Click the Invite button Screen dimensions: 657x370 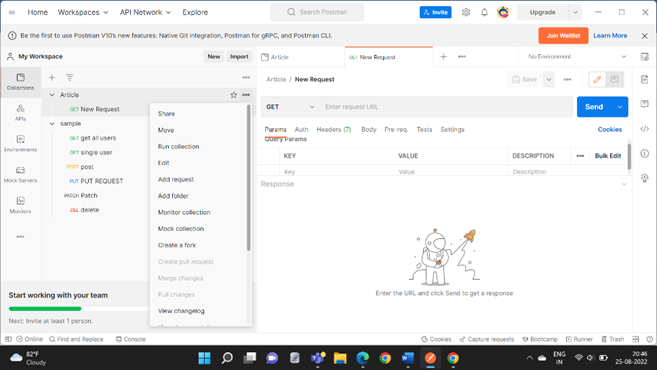tap(435, 13)
